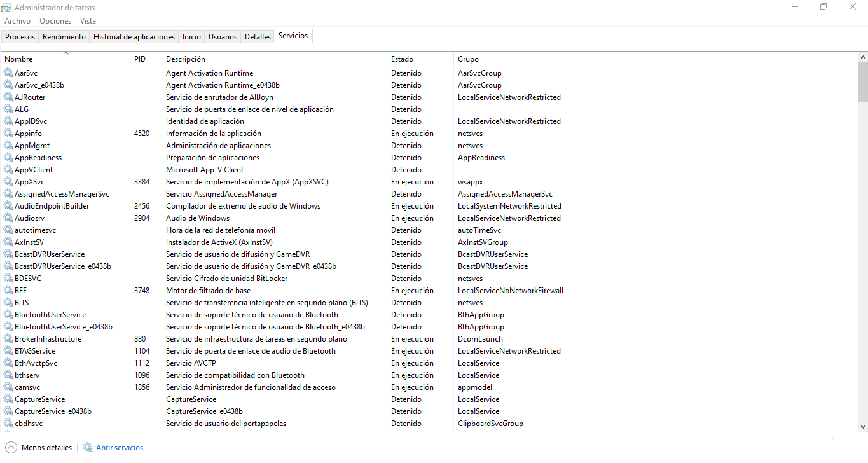Collapse view with Menos detalles arrow
The width and height of the screenshot is (868, 463).
tap(11, 448)
